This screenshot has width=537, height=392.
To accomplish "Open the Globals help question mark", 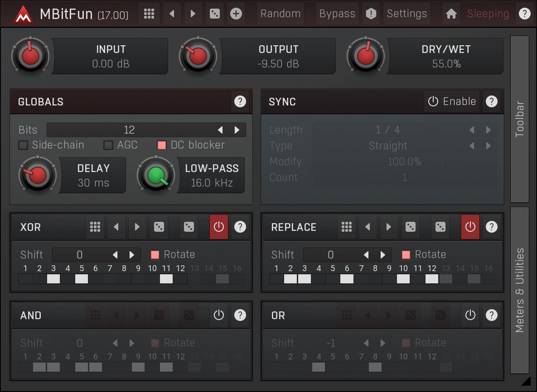I will click(x=240, y=101).
